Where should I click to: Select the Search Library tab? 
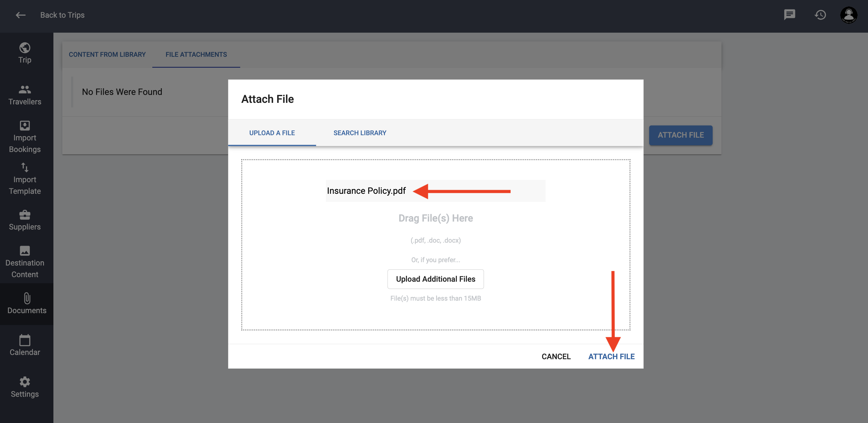point(360,133)
